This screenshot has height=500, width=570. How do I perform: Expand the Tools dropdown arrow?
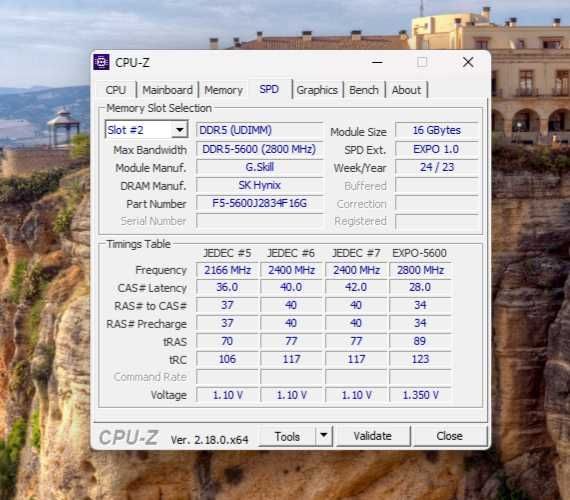pyautogui.click(x=324, y=436)
